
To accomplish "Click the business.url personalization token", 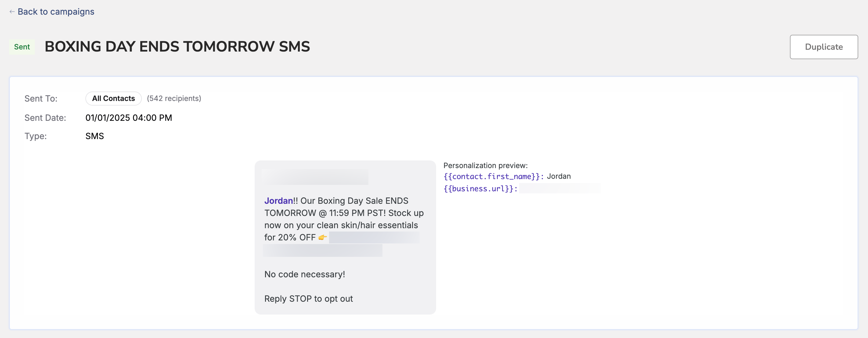I will [480, 189].
